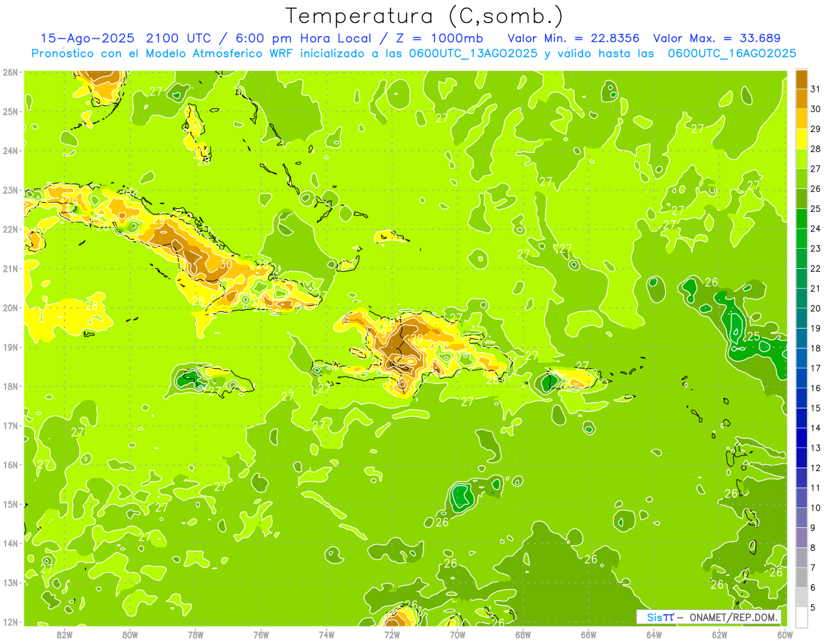Click the legend value label '20'

[x=815, y=308]
